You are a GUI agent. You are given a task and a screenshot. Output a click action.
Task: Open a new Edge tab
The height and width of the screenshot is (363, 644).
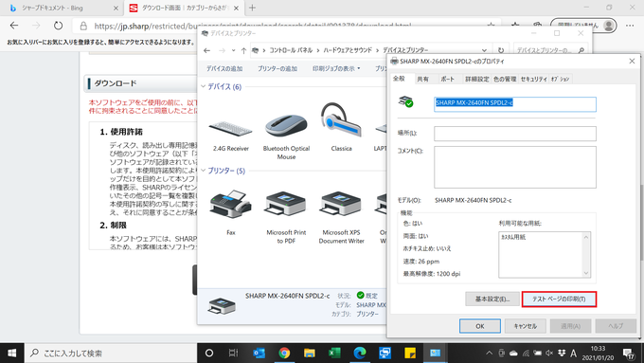coord(252,8)
